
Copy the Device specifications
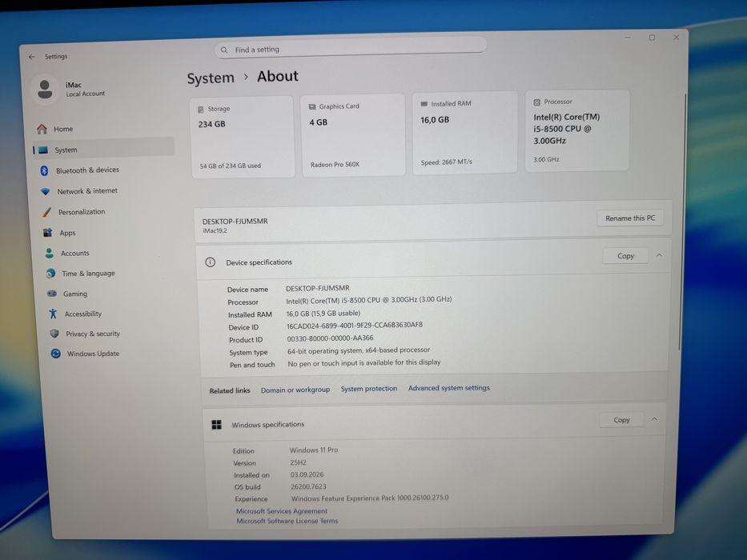[x=625, y=256]
